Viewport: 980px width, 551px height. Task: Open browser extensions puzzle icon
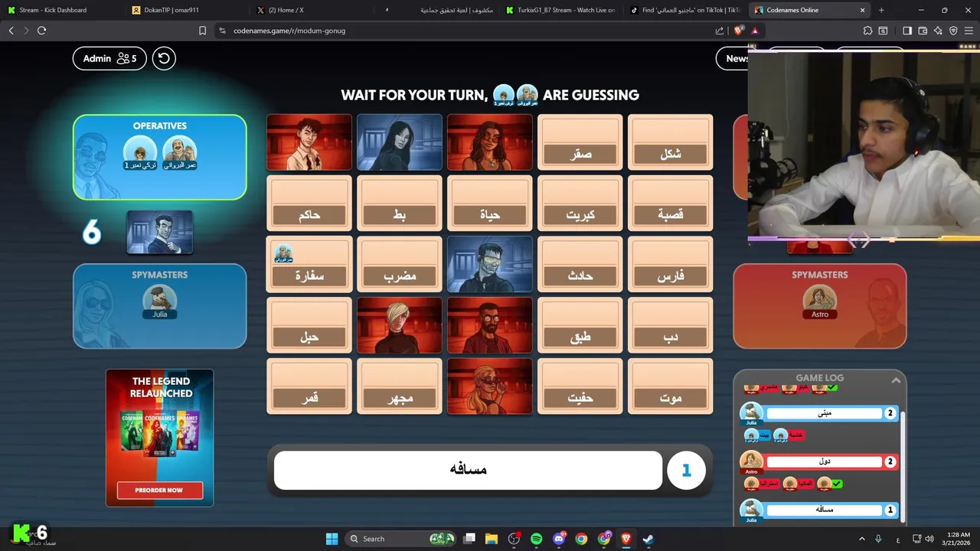pyautogui.click(x=867, y=31)
